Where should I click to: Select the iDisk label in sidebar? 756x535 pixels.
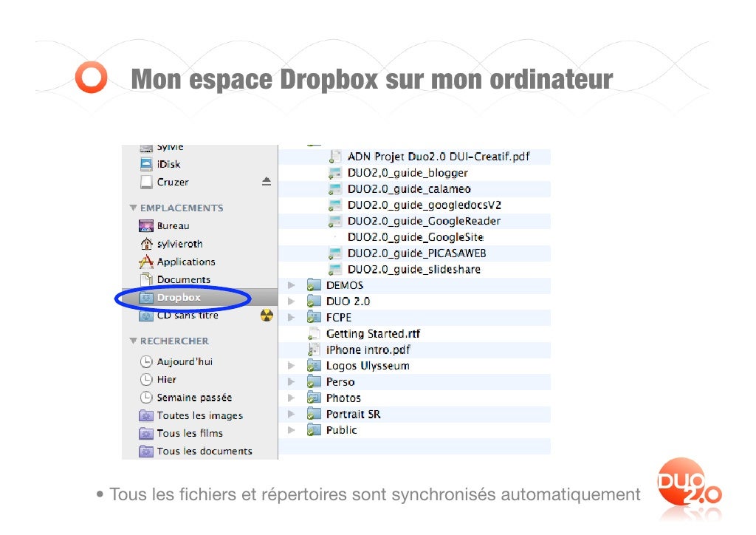[x=169, y=165]
